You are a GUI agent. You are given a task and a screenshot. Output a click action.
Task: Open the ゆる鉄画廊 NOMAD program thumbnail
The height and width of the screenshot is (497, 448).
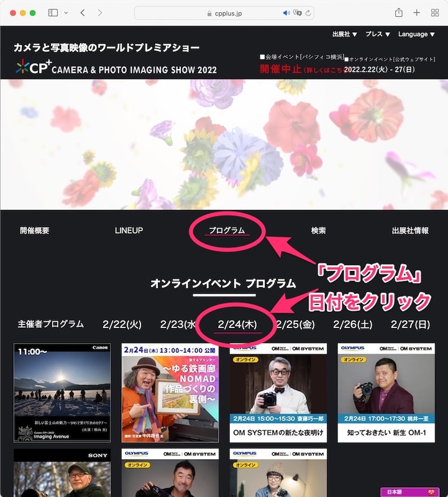pos(170,393)
